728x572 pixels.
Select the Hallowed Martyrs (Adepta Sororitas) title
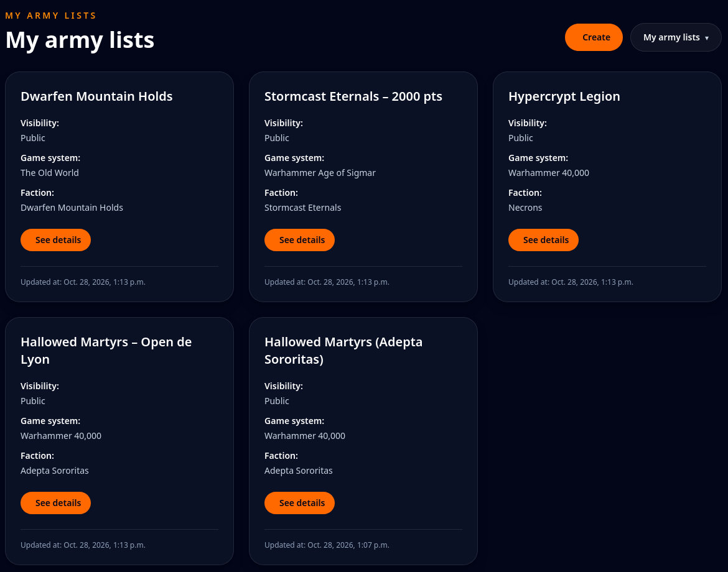(x=343, y=351)
